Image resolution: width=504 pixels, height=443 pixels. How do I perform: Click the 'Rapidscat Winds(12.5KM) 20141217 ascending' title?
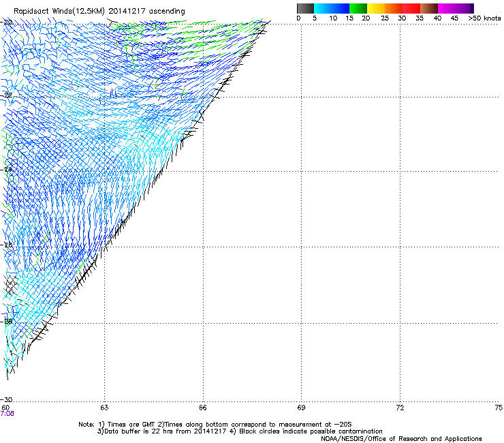pyautogui.click(x=99, y=12)
